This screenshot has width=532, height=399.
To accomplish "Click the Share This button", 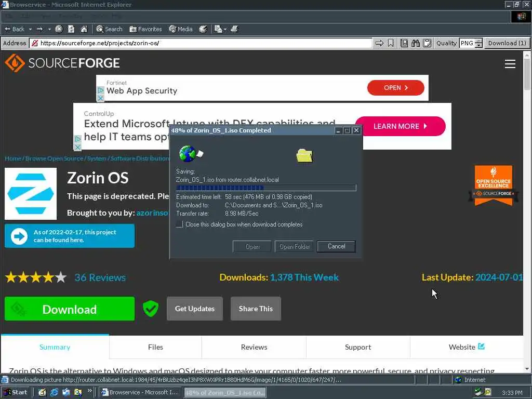I will [256, 309].
